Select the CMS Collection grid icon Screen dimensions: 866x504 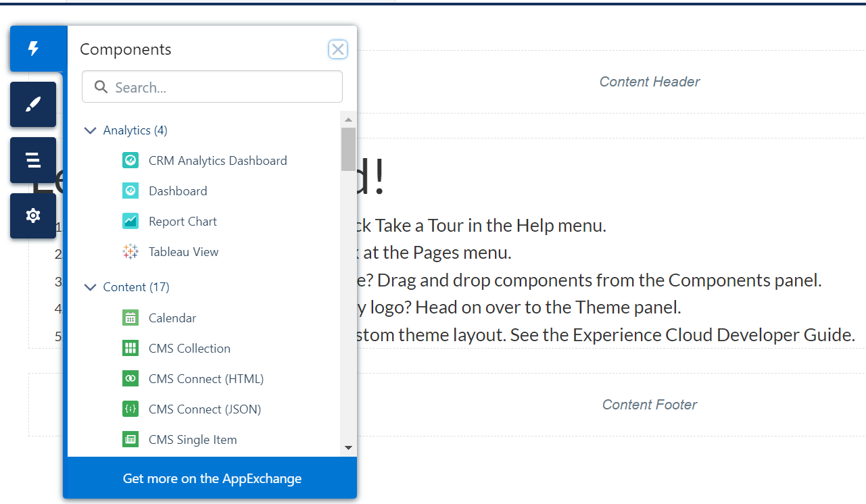click(x=130, y=348)
